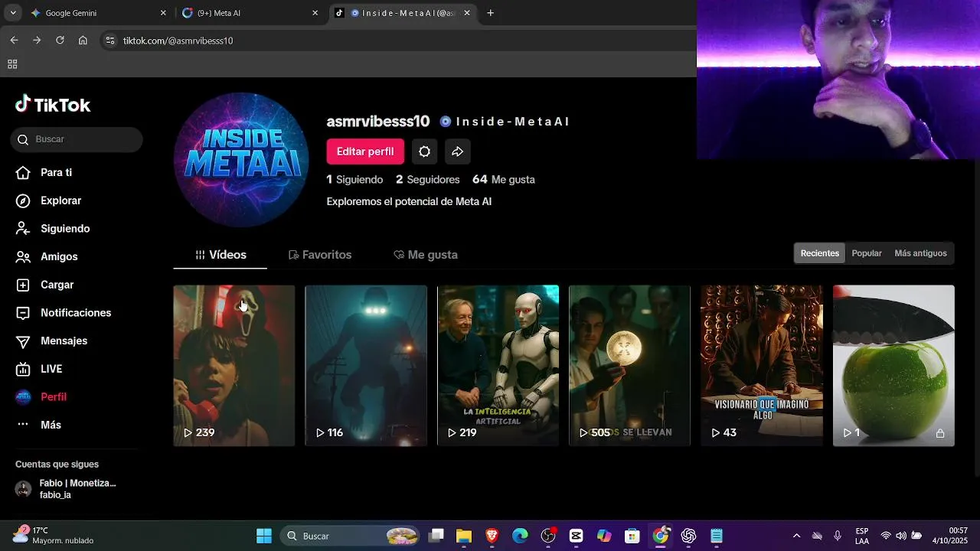This screenshot has height=551, width=980.
Task: Open followed account fabio_ia
Action: pos(66,489)
